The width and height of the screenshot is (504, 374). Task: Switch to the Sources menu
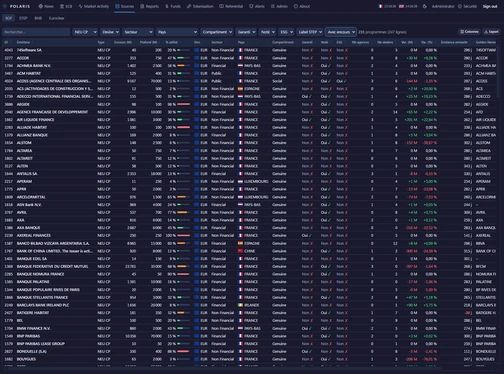[x=124, y=6]
